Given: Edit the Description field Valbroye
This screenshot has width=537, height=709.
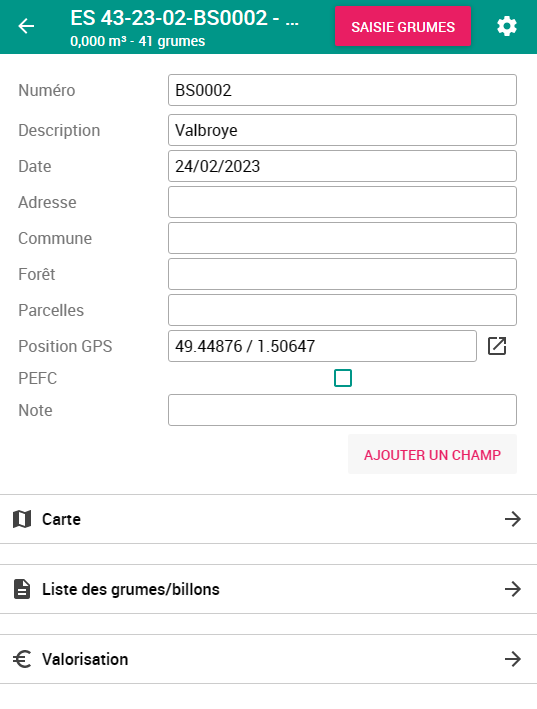Looking at the screenshot, I should point(342,130).
